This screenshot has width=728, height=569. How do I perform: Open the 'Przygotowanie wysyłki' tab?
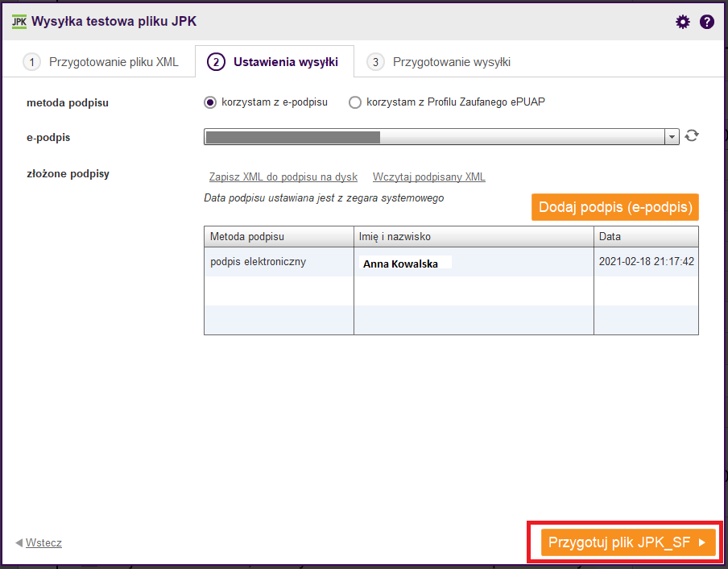(441, 62)
